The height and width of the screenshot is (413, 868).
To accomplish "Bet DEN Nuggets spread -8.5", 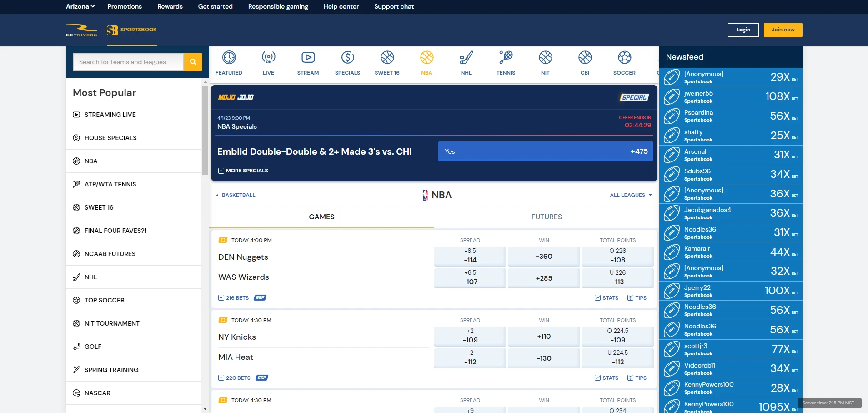I will tap(470, 256).
